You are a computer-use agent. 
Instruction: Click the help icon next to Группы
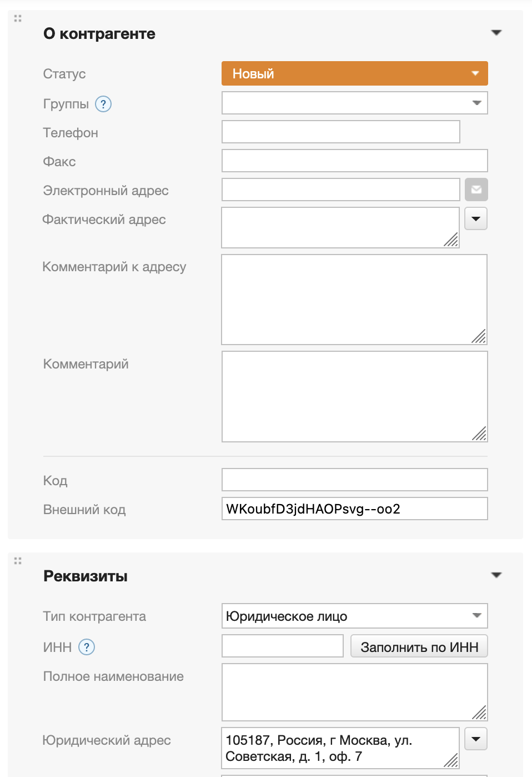tap(103, 104)
